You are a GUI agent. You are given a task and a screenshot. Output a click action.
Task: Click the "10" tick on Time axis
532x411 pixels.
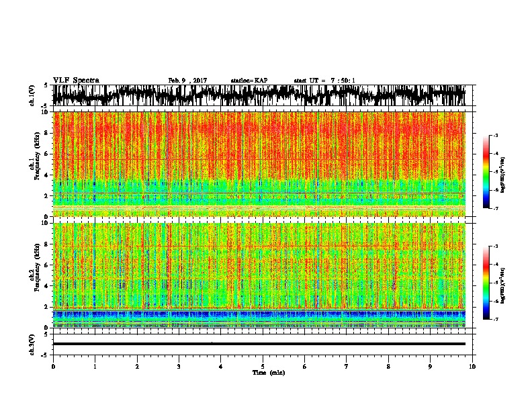(472, 367)
